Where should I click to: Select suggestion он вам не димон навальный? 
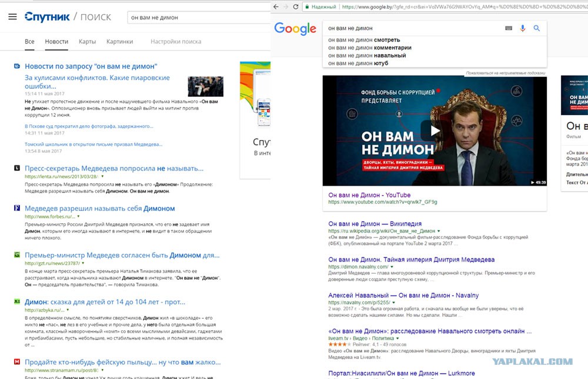pyautogui.click(x=367, y=55)
